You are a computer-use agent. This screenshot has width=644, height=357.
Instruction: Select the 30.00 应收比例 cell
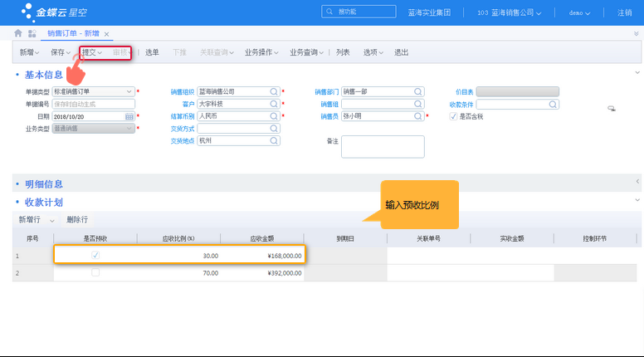coord(178,256)
